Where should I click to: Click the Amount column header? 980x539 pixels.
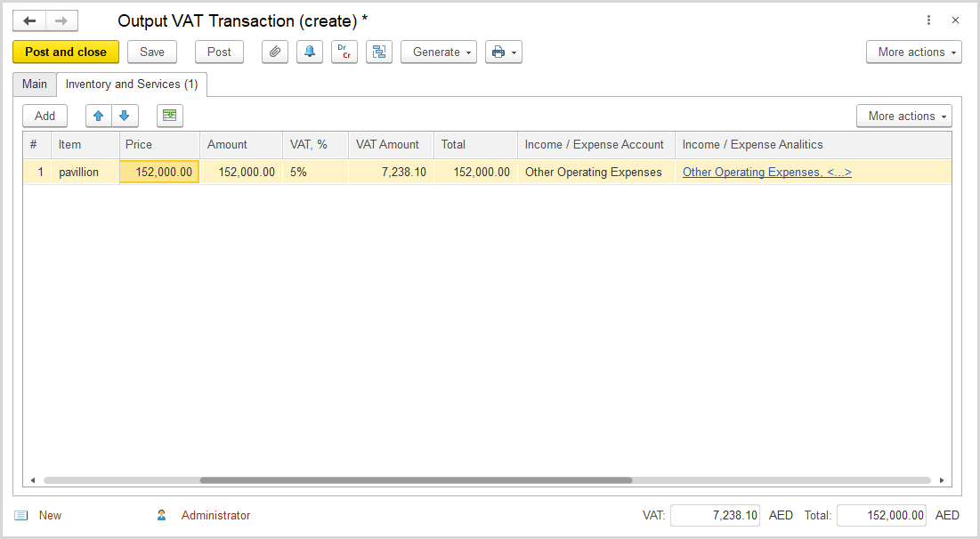click(x=241, y=144)
